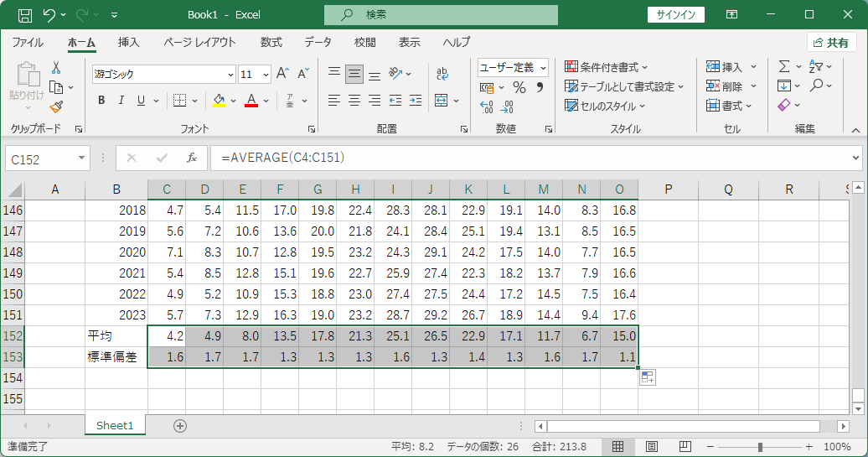Increase indent

pos(416,101)
